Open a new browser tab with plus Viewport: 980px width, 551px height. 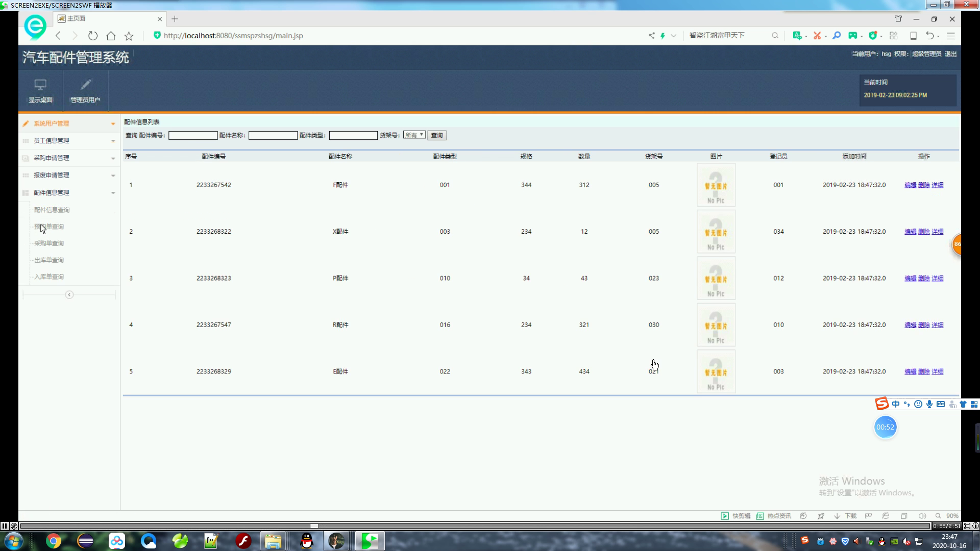175,19
